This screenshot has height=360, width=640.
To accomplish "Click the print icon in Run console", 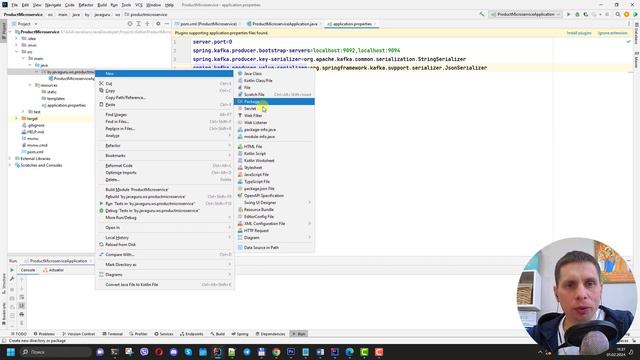I will (22, 314).
